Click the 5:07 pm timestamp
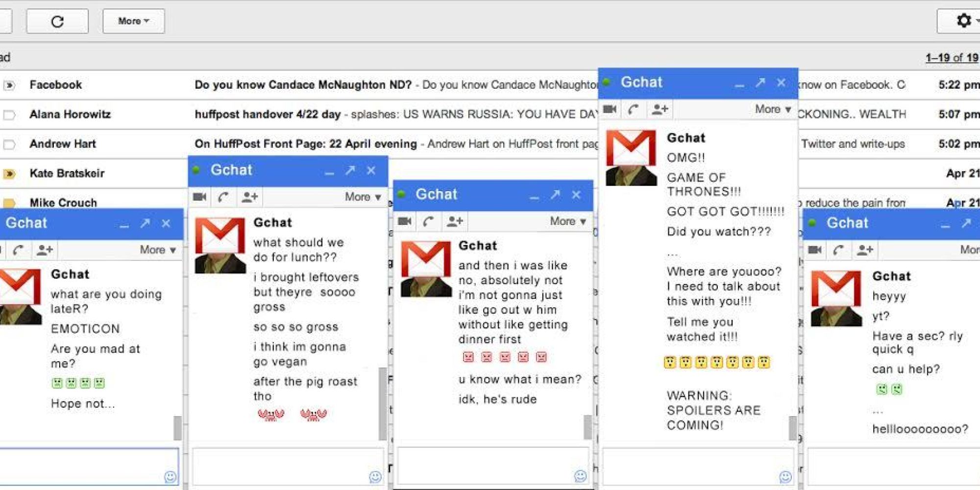The width and height of the screenshot is (980, 490). pyautogui.click(x=959, y=114)
